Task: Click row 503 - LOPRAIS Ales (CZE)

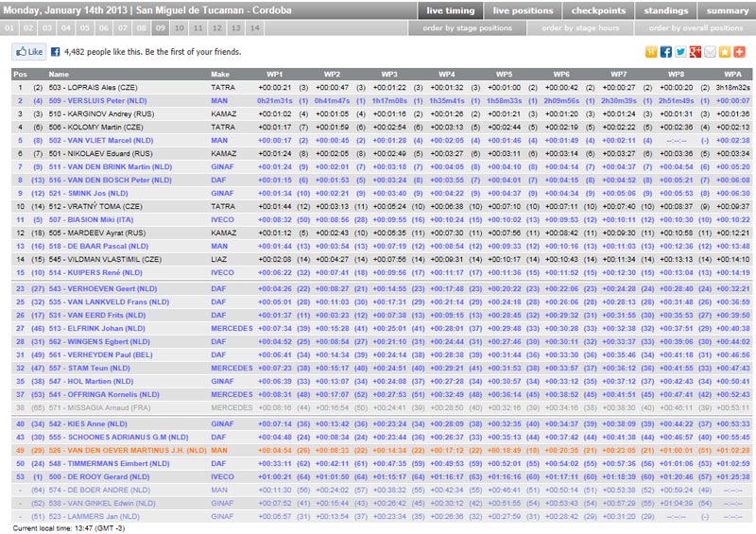Action: tap(382, 88)
